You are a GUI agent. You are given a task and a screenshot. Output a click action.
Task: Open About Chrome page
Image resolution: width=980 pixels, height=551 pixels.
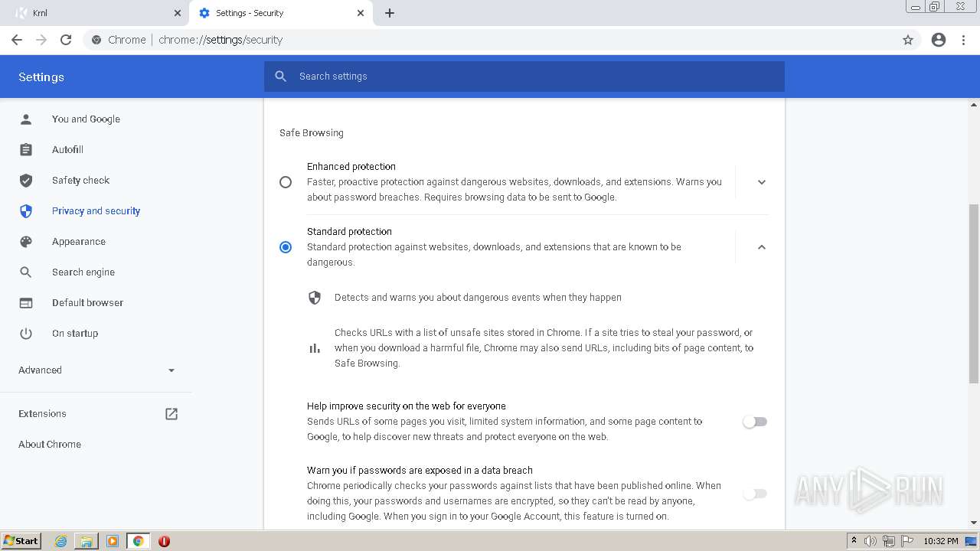point(50,445)
